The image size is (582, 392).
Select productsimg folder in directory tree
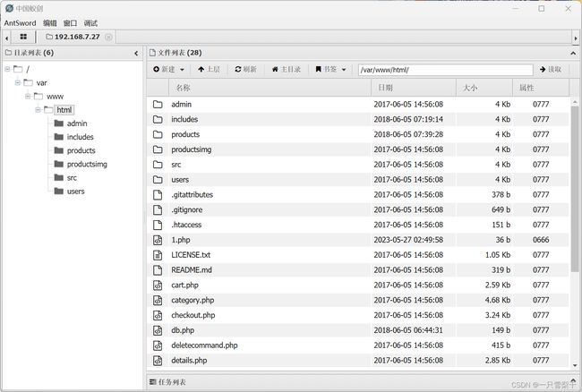[86, 164]
